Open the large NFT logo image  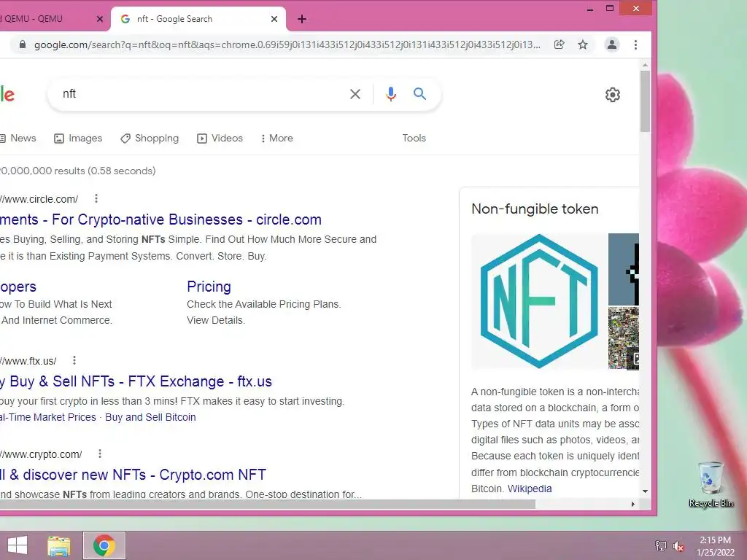(x=539, y=301)
